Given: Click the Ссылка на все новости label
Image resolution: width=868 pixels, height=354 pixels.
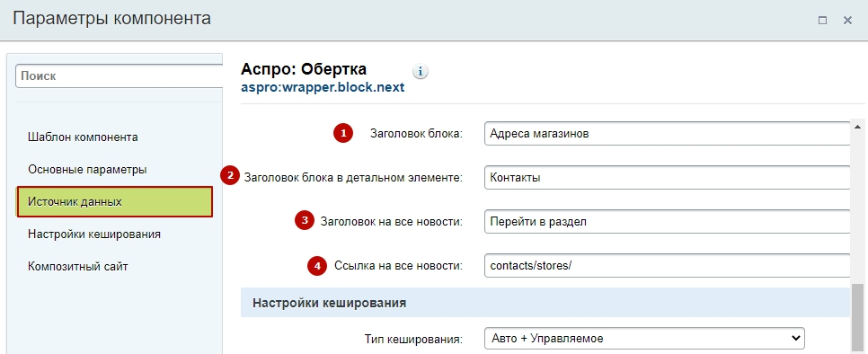Looking at the screenshot, I should pos(399,266).
